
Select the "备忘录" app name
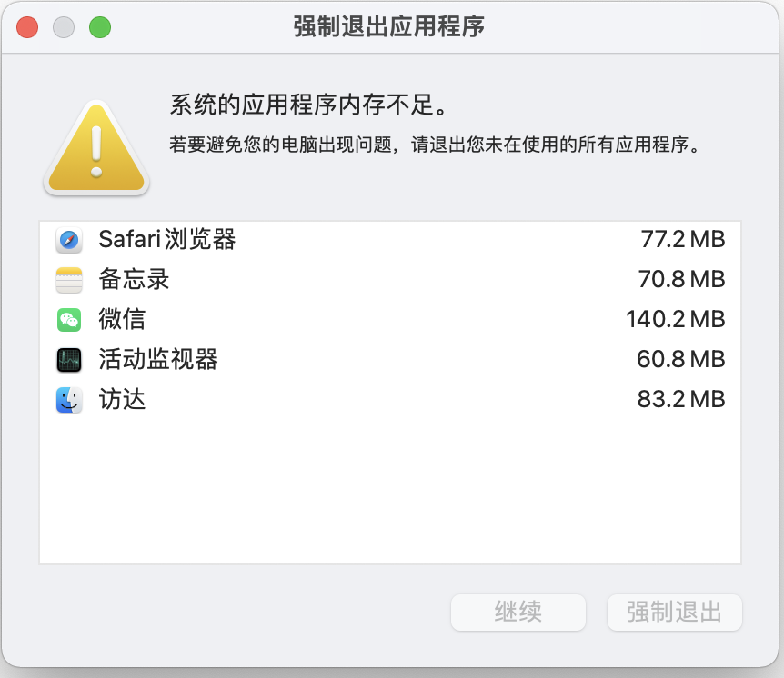[x=134, y=280]
